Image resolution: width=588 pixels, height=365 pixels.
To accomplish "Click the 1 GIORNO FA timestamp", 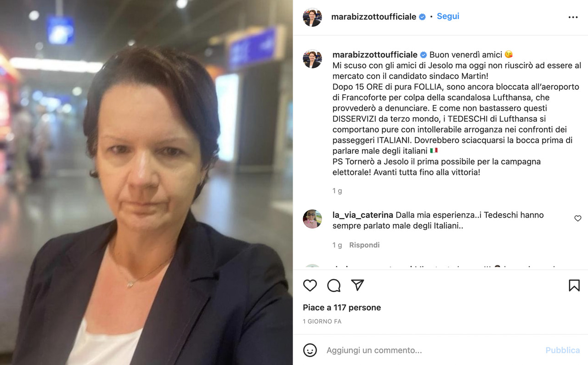I will (x=322, y=321).
